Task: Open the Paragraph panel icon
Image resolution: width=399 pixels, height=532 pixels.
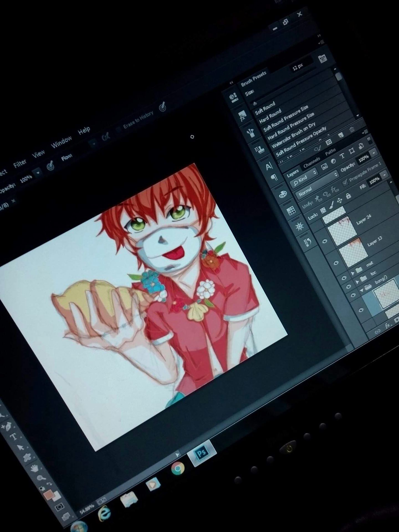Action: 275,177
